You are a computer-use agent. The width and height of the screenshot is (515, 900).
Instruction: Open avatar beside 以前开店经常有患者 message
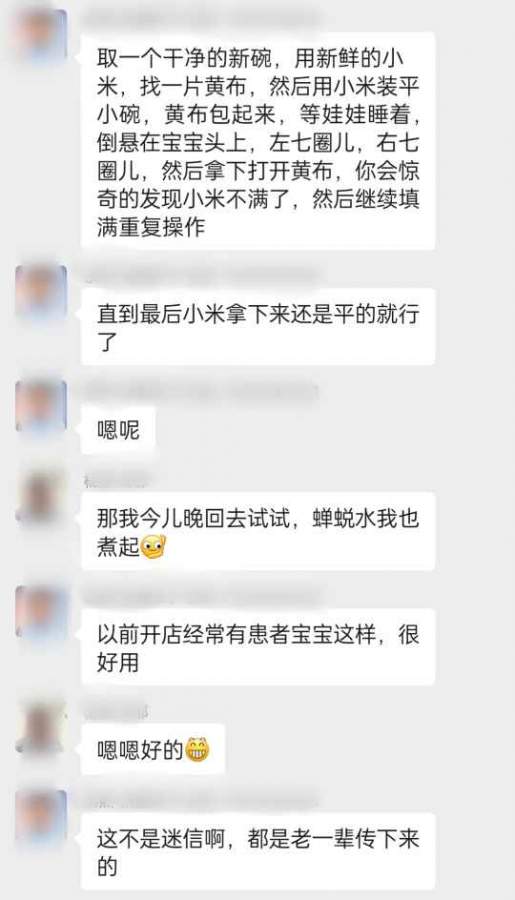pyautogui.click(x=41, y=611)
